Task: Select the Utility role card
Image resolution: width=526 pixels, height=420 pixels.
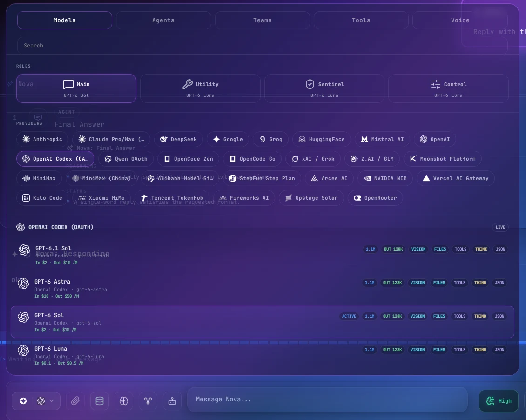Action: tap(200, 88)
